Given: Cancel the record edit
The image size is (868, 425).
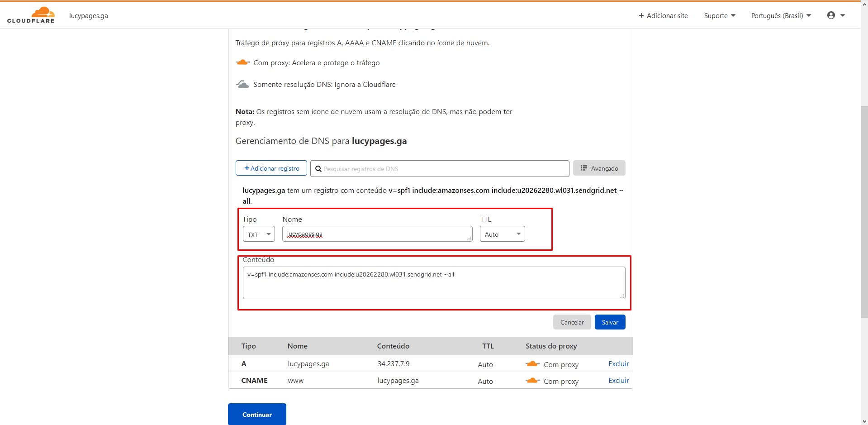Looking at the screenshot, I should coord(572,322).
